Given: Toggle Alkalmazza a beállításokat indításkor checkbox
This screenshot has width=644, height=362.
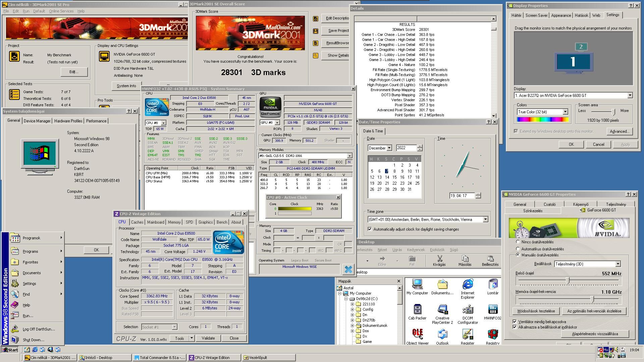Looking at the screenshot, I should coord(515,327).
